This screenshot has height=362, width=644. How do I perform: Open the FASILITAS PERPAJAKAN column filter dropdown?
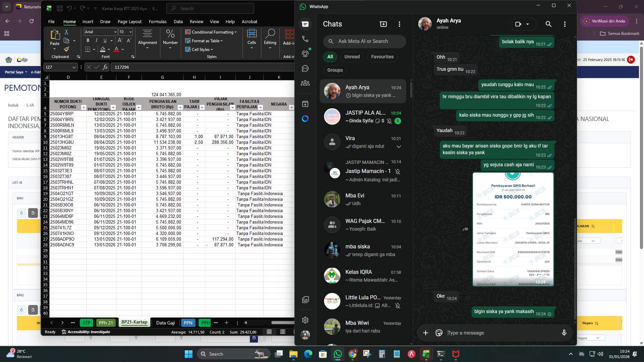pos(261,107)
